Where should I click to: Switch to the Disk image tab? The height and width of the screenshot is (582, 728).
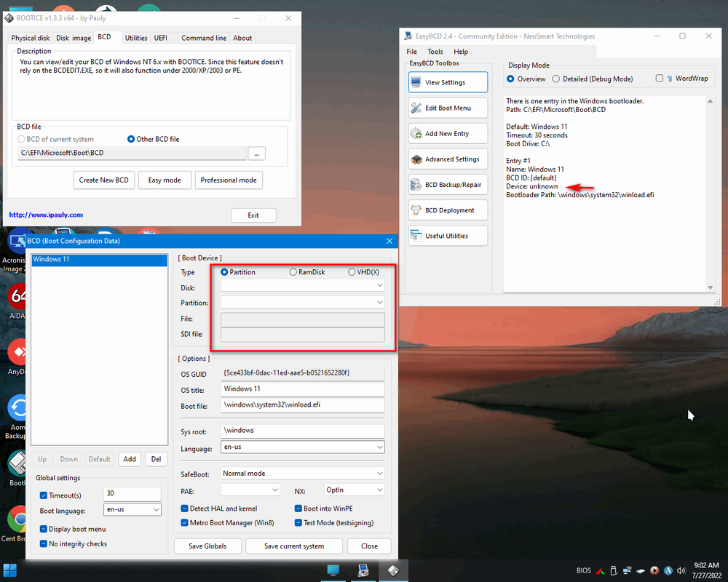coord(74,38)
